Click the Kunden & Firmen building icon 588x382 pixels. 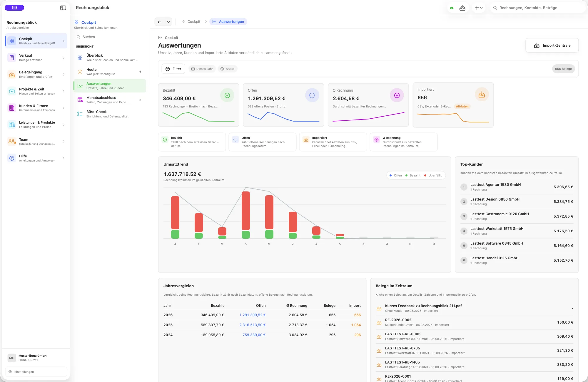(x=12, y=108)
